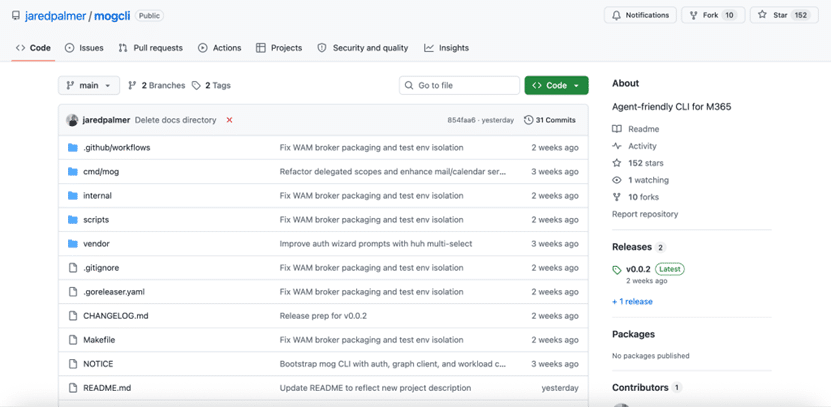This screenshot has width=831, height=407.
Task: Switch to the Issues tab
Action: 84,48
